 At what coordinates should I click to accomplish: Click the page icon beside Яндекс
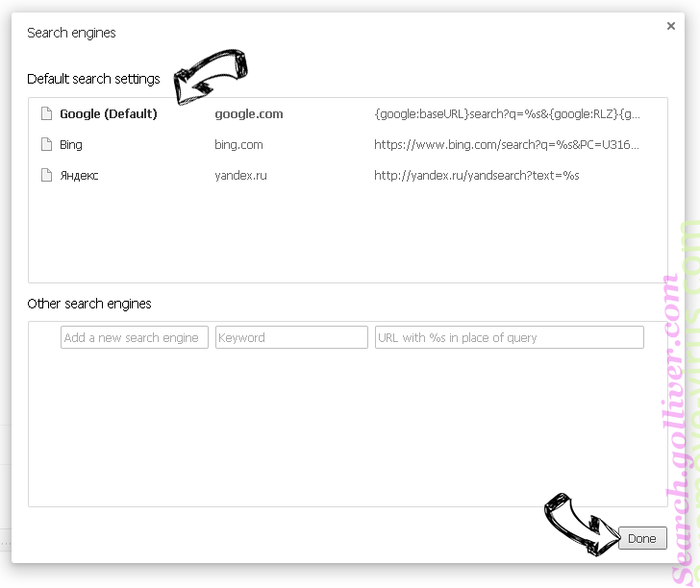[45, 175]
